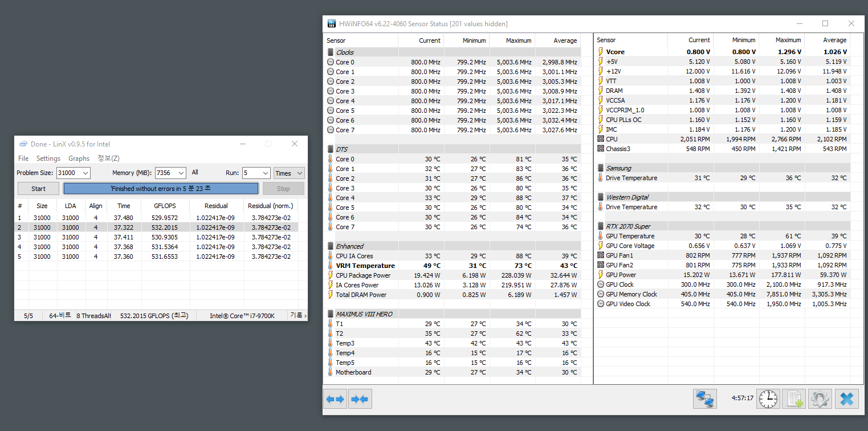This screenshot has width=868, height=431.
Task: Click the clock icon beside GPU Memory Clock
Action: pyautogui.click(x=601, y=294)
